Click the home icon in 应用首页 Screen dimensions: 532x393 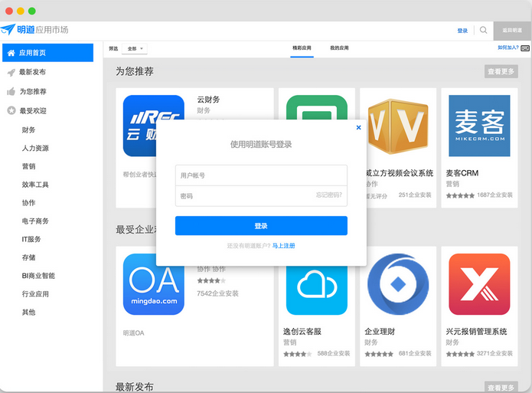11,53
